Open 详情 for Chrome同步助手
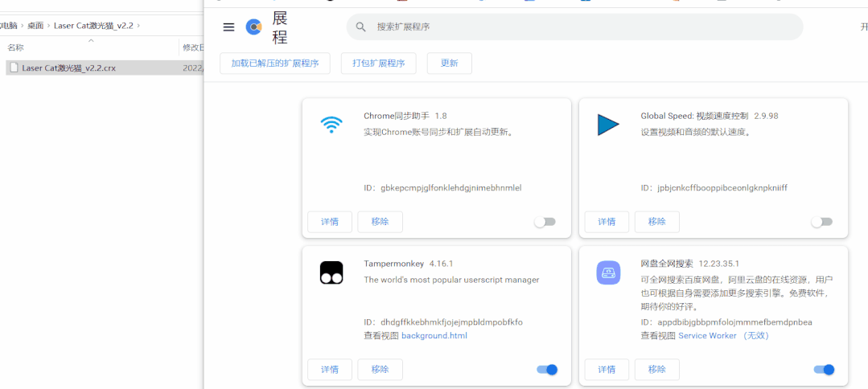Image resolution: width=868 pixels, height=389 pixels. pyautogui.click(x=330, y=222)
